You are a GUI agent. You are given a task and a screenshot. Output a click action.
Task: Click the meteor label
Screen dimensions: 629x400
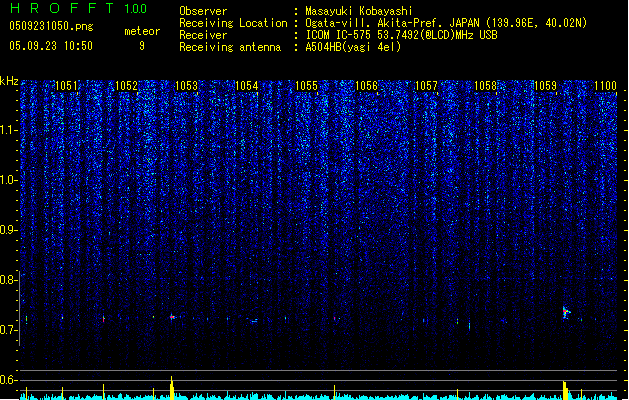142,31
